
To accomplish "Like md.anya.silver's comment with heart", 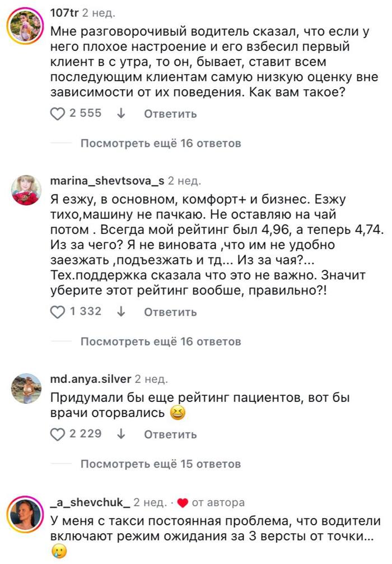I will point(58,434).
